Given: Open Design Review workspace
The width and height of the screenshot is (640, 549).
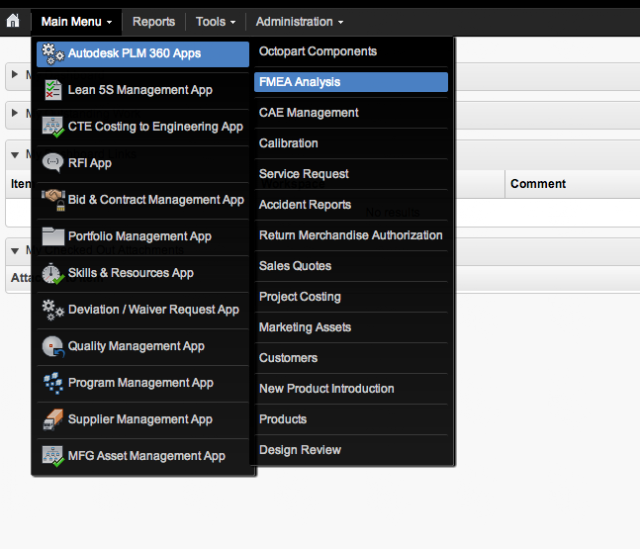Looking at the screenshot, I should tap(351, 450).
